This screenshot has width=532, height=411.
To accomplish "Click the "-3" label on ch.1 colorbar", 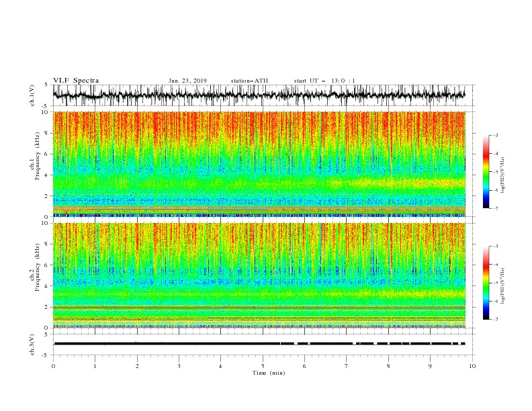I will [x=495, y=135].
